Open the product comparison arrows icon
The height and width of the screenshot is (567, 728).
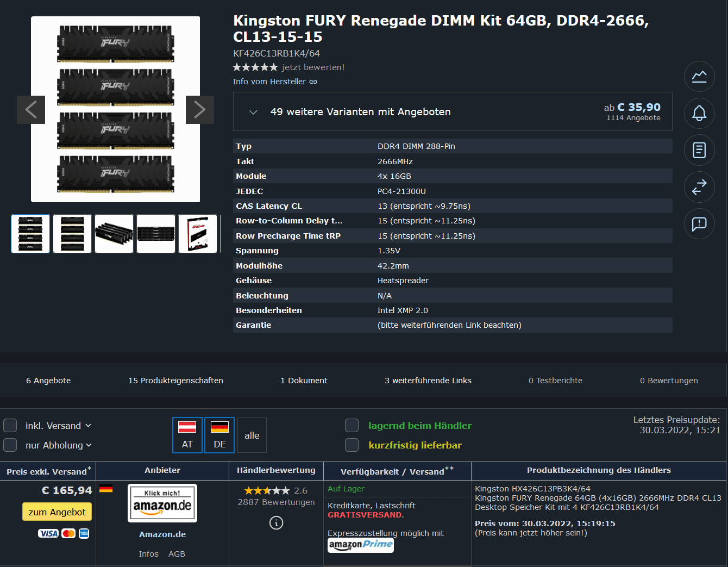(699, 187)
